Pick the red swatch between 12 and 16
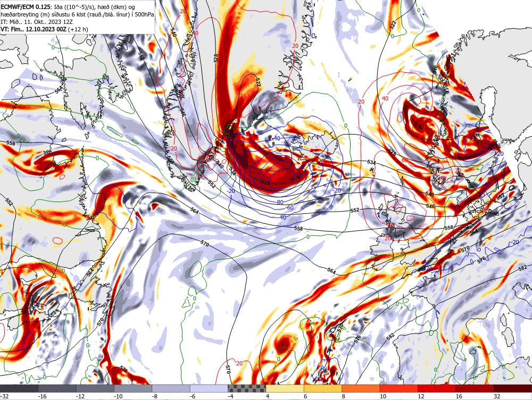Viewport: 532px width, 400px height. (437, 388)
